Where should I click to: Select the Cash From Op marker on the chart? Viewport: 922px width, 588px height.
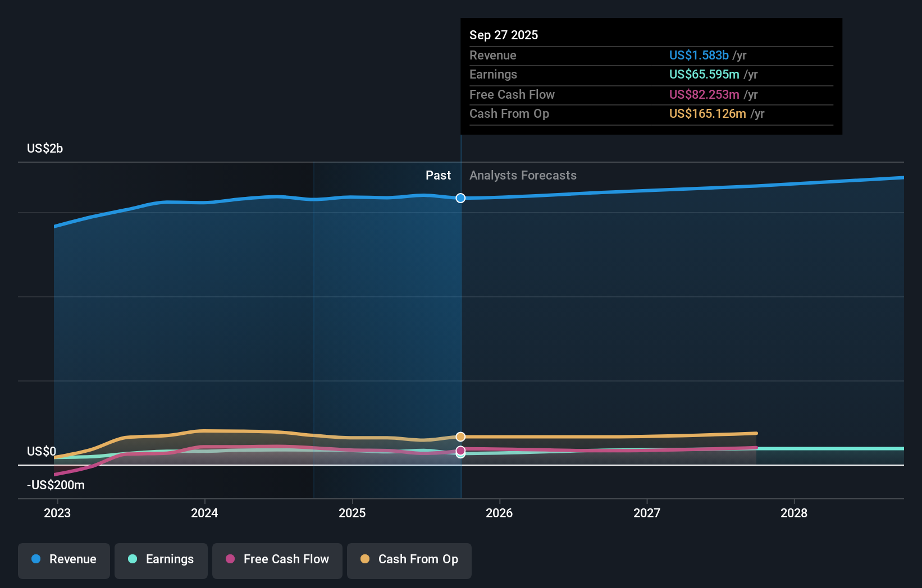click(460, 437)
